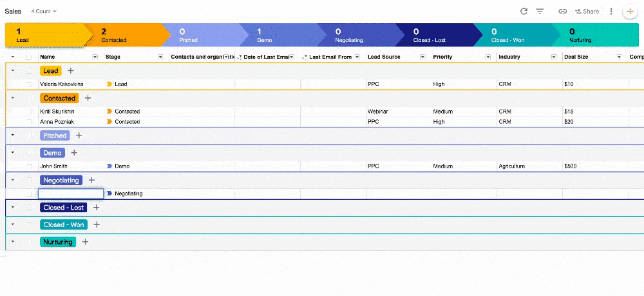Click the Pitched group label
The height and width of the screenshot is (296, 644).
(55, 135)
